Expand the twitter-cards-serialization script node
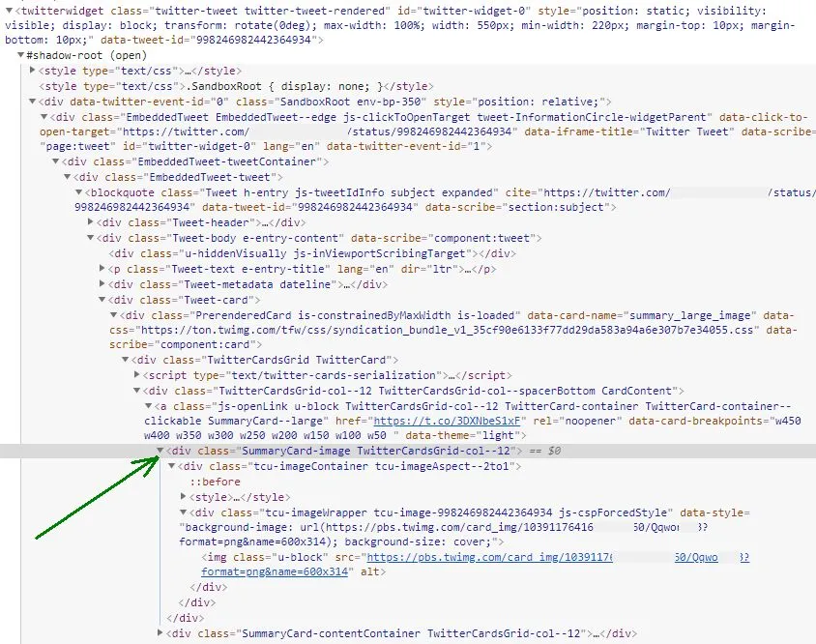Viewport: 816px width, 644px height. click(137, 375)
